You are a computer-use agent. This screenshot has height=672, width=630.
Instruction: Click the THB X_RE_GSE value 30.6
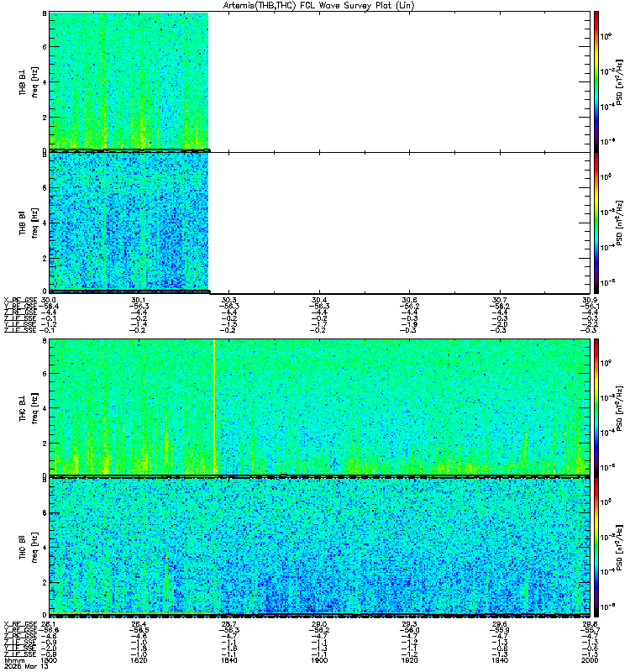pyautogui.click(x=409, y=300)
